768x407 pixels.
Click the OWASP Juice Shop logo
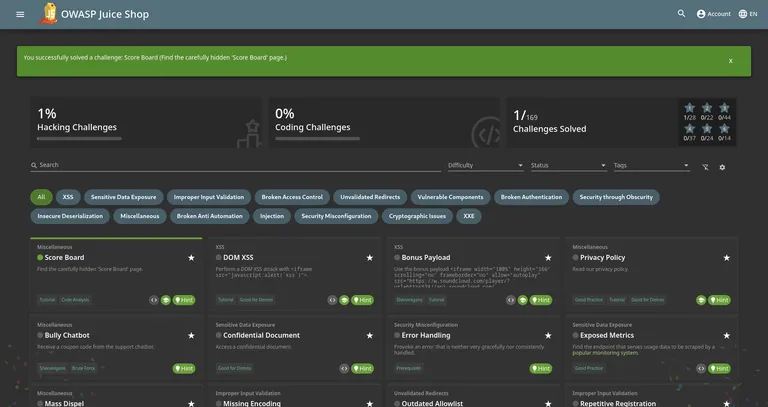click(x=48, y=14)
